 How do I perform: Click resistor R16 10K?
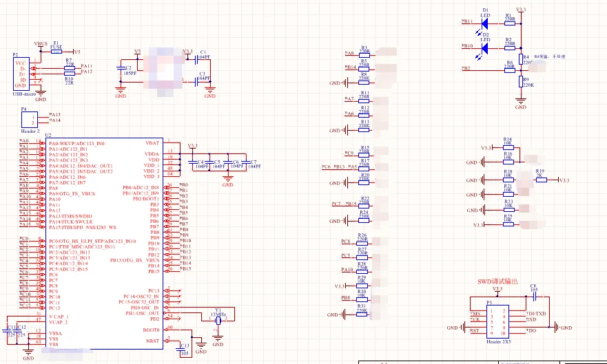coord(508,162)
